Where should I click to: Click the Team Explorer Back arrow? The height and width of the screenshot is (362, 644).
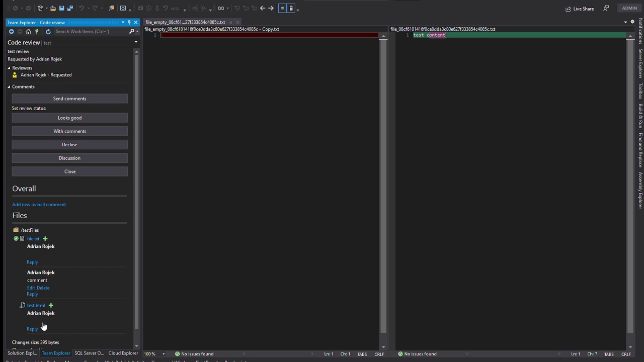tap(11, 31)
